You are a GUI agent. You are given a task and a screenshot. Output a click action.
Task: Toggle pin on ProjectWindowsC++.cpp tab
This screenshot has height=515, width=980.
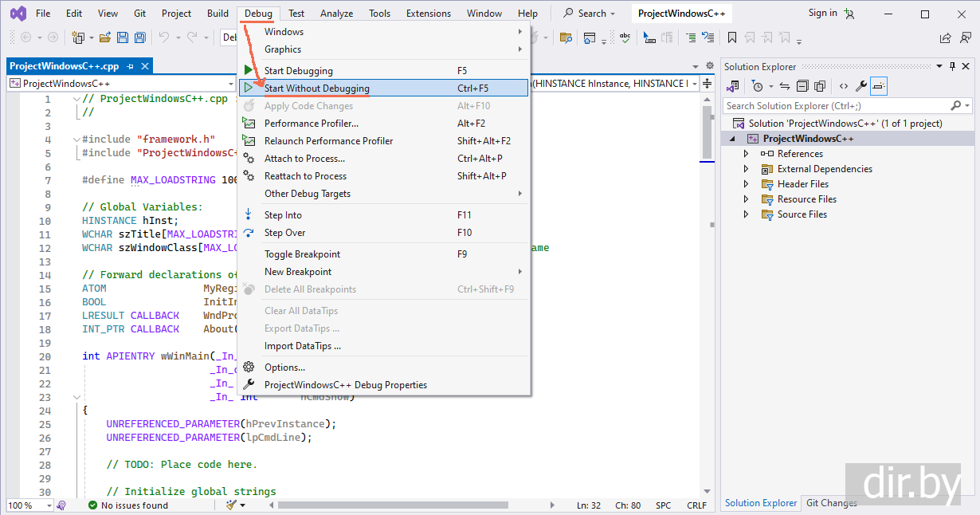coord(129,67)
